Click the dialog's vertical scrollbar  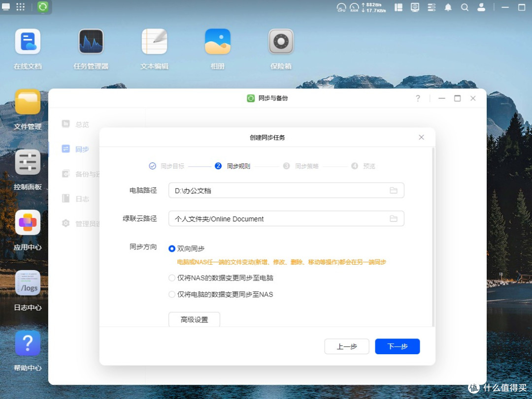tap(433, 237)
